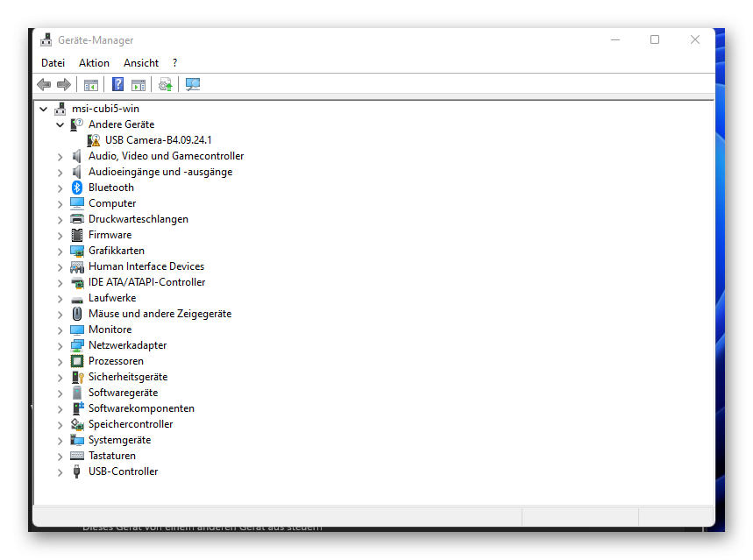Click the Andere Geräte category icon
This screenshot has height=560, width=753.
tap(77, 124)
